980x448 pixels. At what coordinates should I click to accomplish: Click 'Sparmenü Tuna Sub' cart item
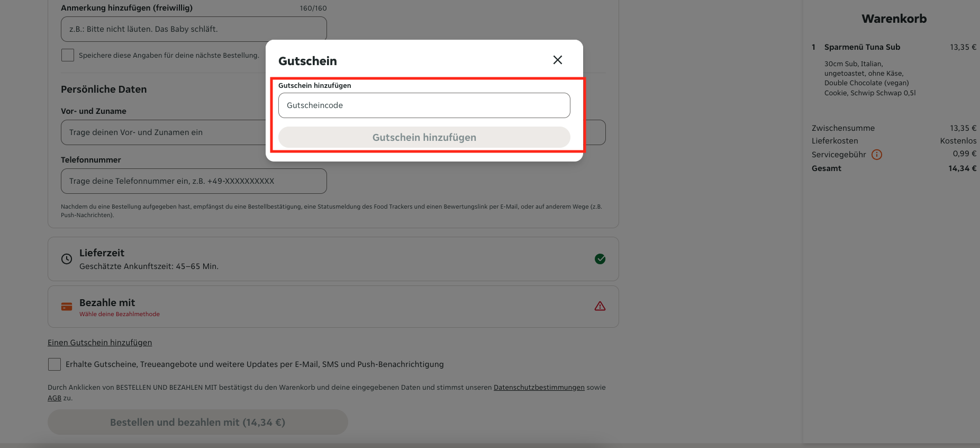click(862, 47)
